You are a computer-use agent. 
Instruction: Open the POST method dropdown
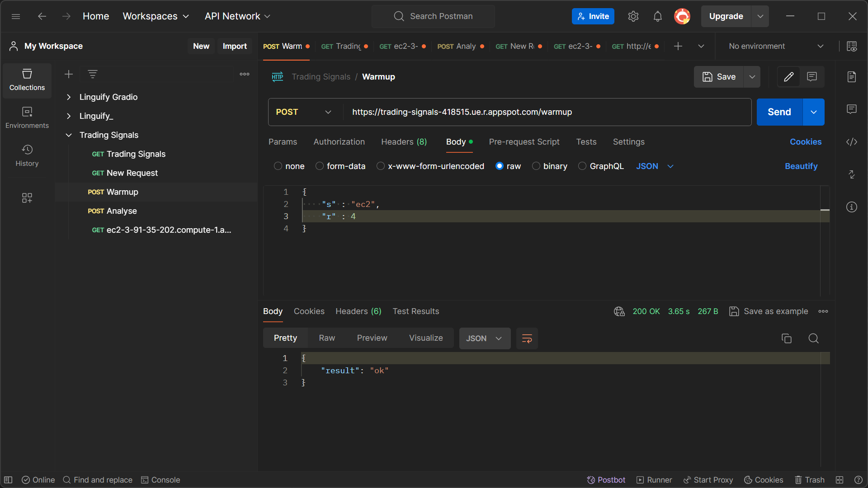point(304,112)
